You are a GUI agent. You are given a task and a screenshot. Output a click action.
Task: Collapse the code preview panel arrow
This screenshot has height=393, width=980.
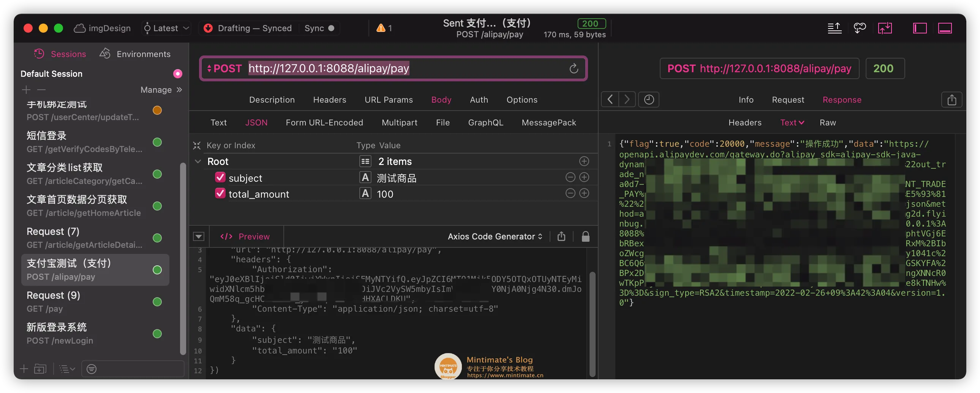click(199, 237)
